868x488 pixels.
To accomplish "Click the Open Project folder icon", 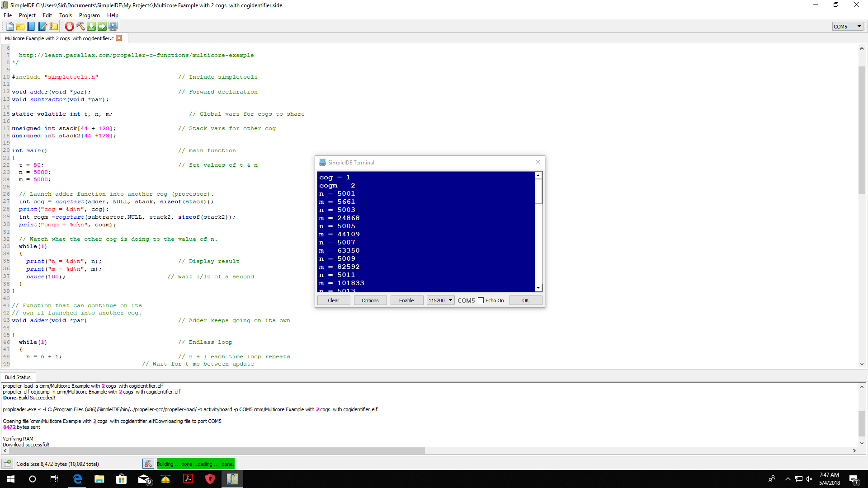I will point(20,27).
